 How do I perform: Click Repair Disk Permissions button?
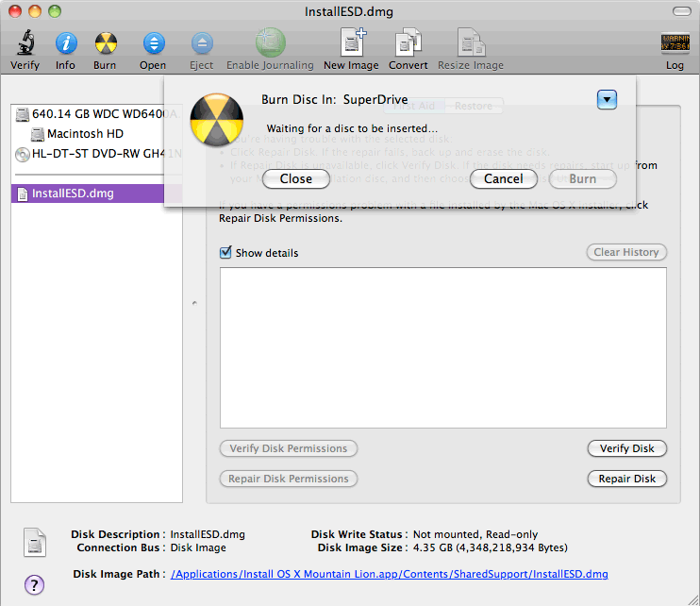[289, 479]
